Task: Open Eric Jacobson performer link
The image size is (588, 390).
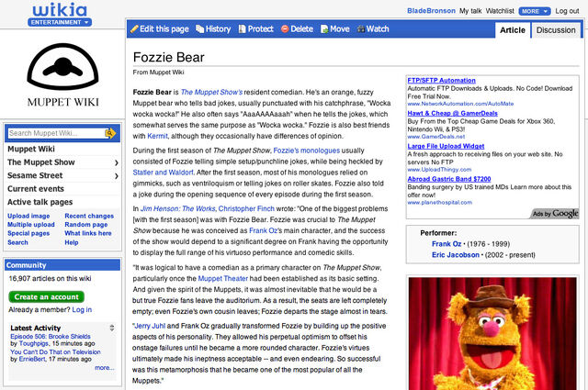Action: click(456, 255)
